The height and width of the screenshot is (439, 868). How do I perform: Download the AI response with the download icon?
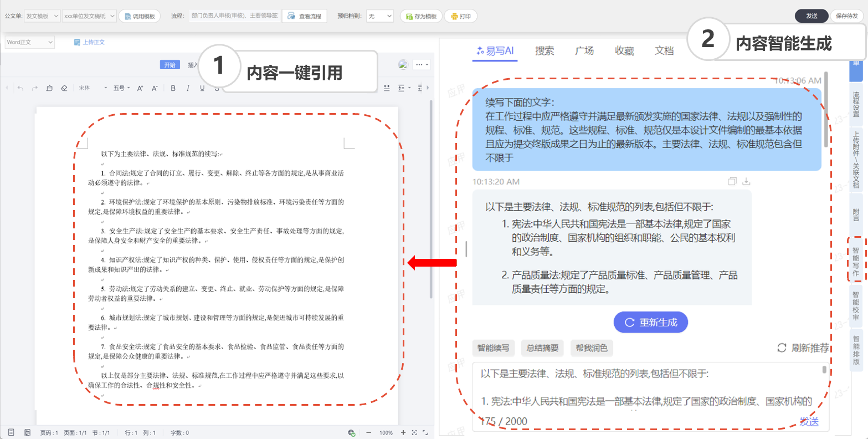coord(746,181)
